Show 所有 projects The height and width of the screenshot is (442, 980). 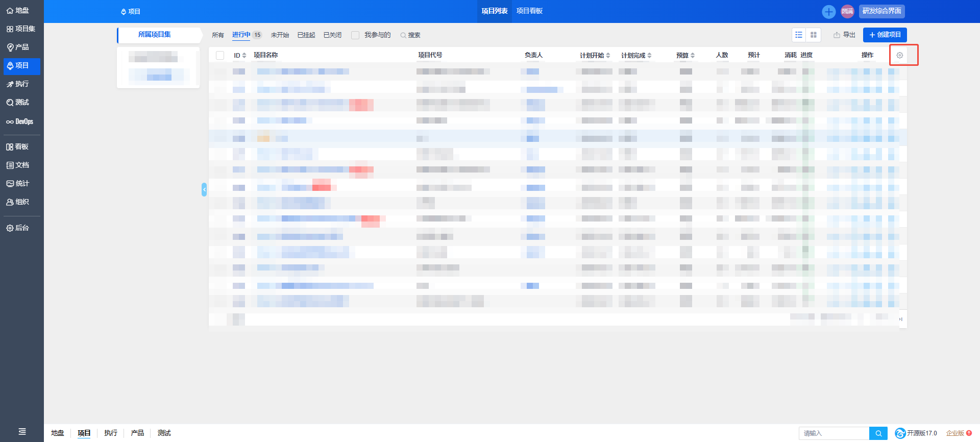click(x=218, y=35)
